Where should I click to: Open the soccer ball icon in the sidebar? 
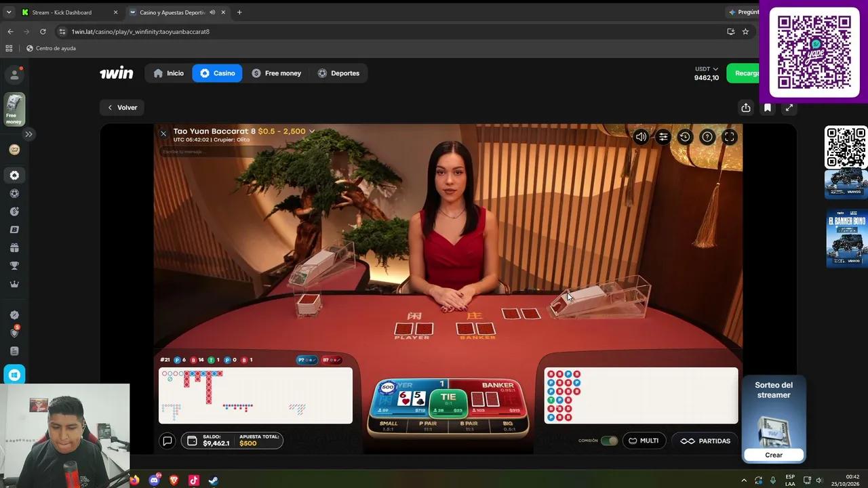pyautogui.click(x=14, y=193)
